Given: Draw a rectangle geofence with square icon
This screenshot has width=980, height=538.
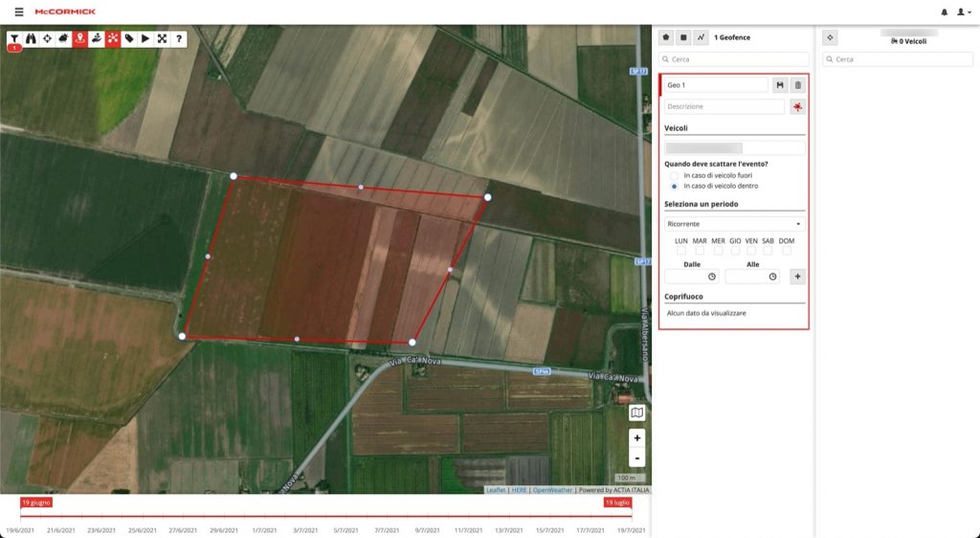Looking at the screenshot, I should point(683,37).
